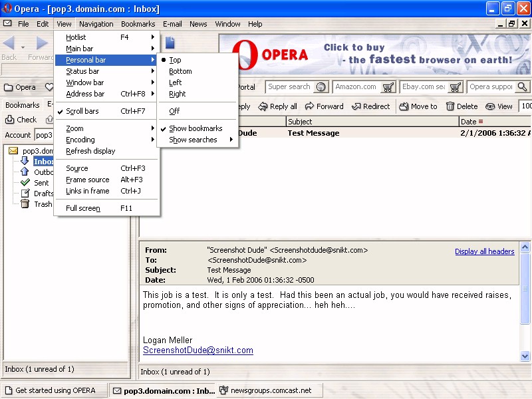Click the Delete trash can icon
Image resolution: width=532 pixels, height=399 pixels.
coord(450,106)
